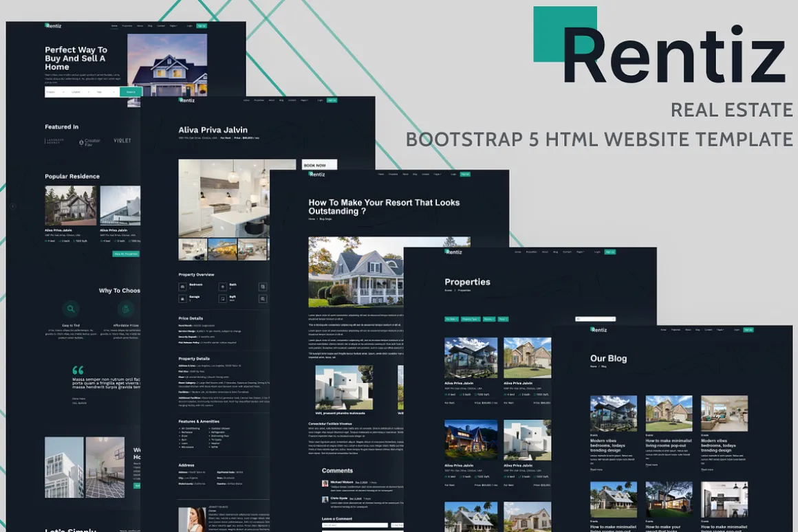Click Sign Up button on Our Blog mockup
Image resolution: width=798 pixels, height=532 pixels.
click(748, 329)
